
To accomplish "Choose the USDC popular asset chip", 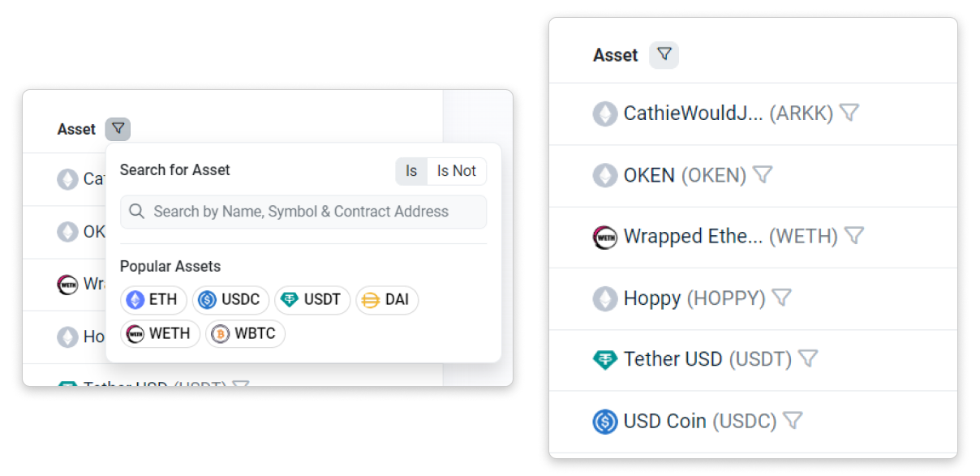I will [230, 300].
